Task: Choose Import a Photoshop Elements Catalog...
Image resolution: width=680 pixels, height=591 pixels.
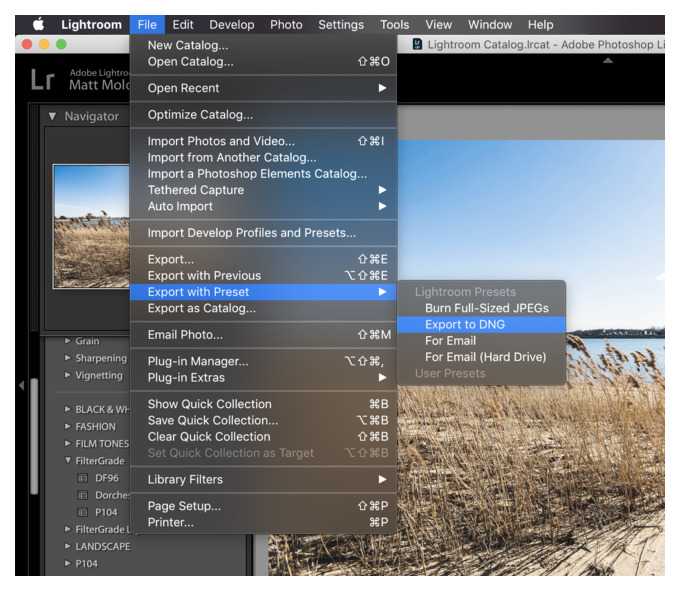Action: point(263,174)
